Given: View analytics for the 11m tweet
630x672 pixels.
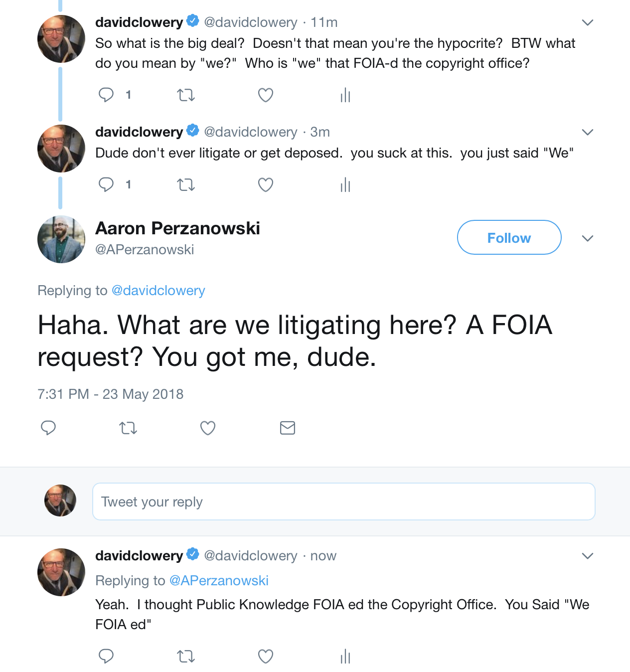Looking at the screenshot, I should [345, 95].
